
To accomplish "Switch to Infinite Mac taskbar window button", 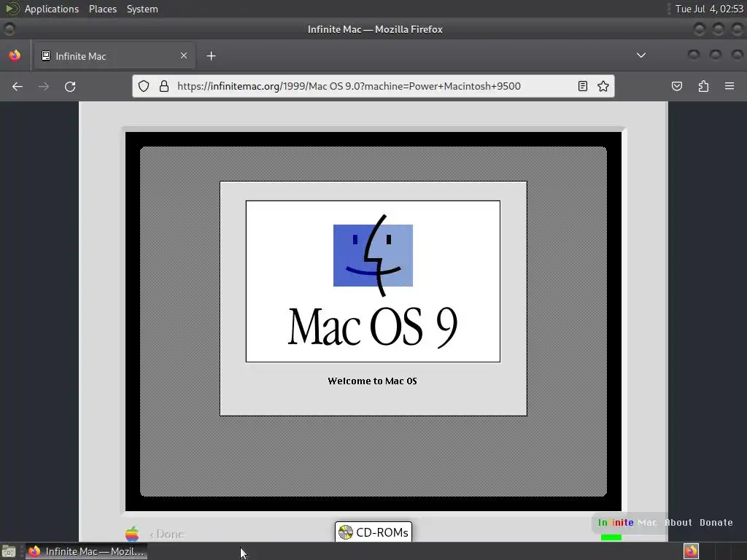I will coord(86,551).
